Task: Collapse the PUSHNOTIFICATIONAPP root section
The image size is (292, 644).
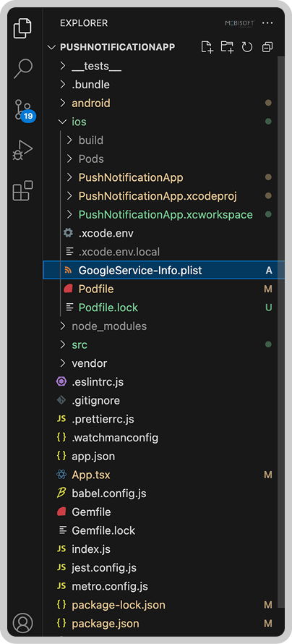Action: pos(51,47)
